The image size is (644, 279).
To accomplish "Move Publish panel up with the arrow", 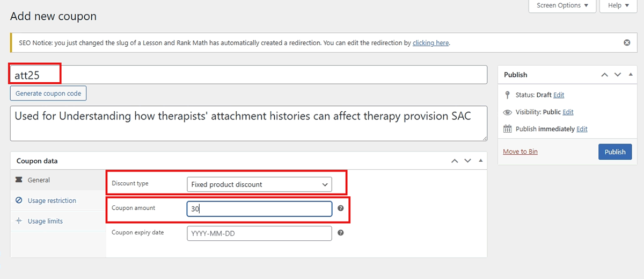I will click(x=604, y=75).
